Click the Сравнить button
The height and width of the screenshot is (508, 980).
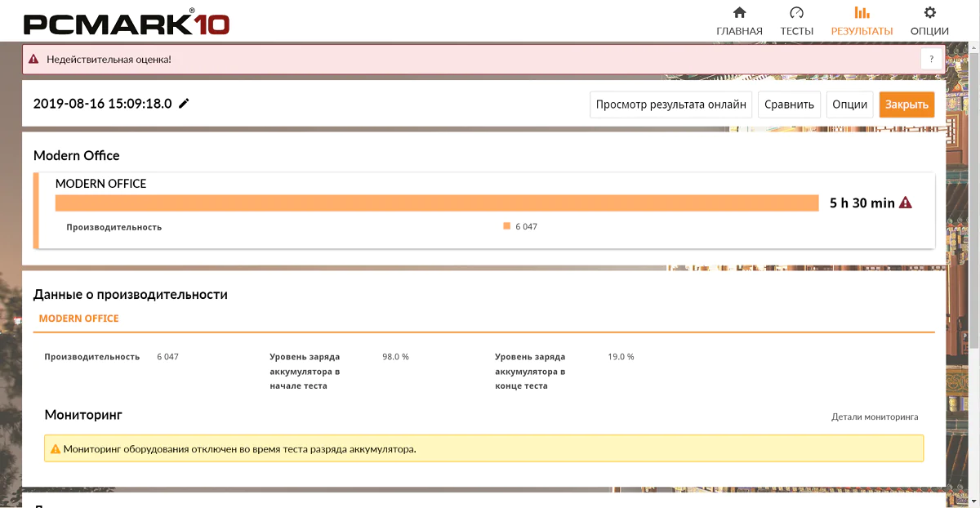(790, 105)
